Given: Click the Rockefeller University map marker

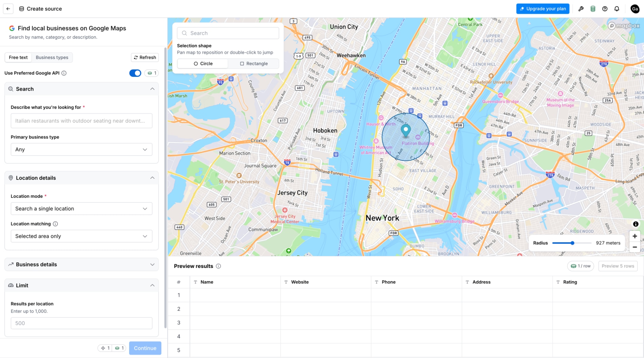Looking at the screenshot, I should pyautogui.click(x=491, y=76).
